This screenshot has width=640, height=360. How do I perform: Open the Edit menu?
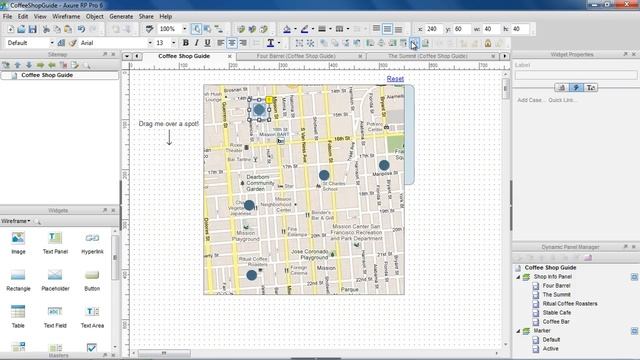click(x=23, y=16)
